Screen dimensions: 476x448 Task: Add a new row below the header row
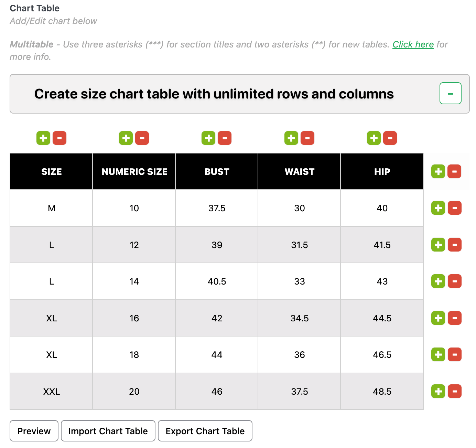coord(438,171)
